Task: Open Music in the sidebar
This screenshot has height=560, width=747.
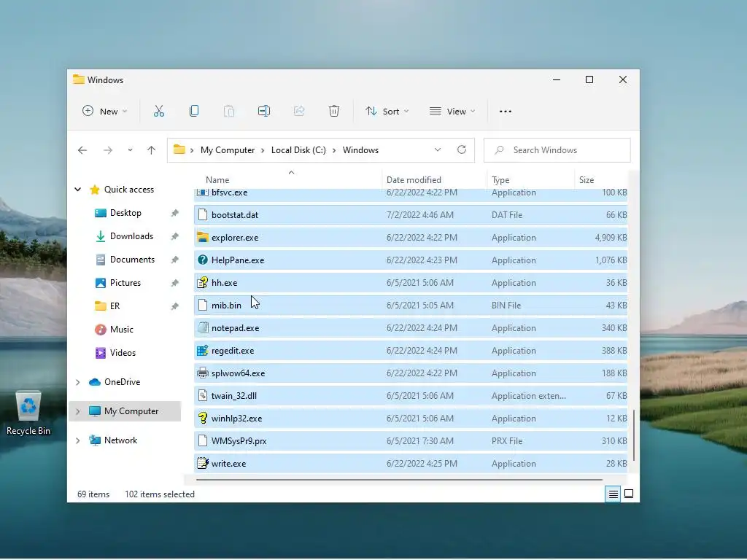Action: [x=122, y=330]
